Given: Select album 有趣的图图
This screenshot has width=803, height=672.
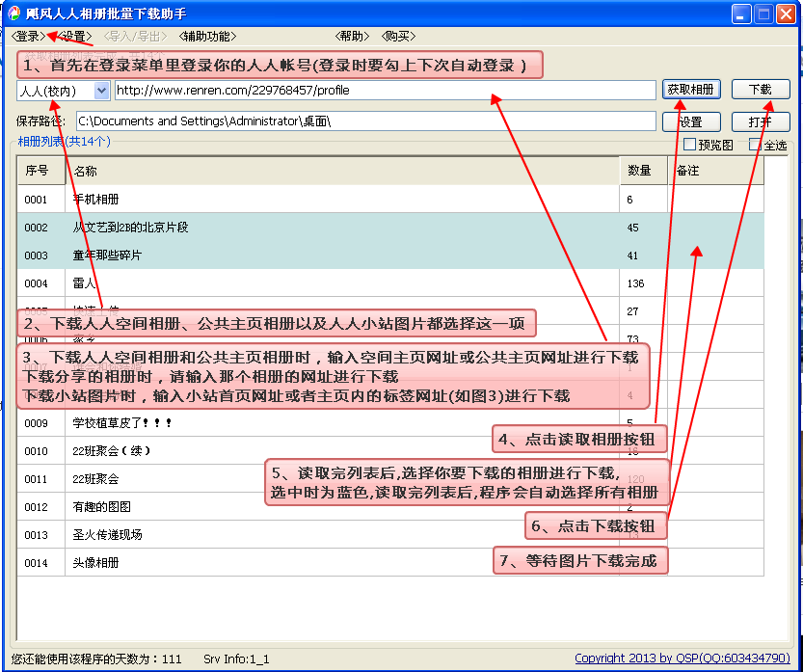Looking at the screenshot, I should 390,507.
